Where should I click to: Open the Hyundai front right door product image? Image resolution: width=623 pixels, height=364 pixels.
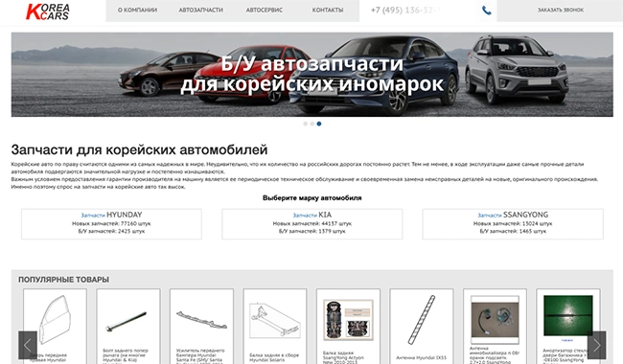coord(55,320)
